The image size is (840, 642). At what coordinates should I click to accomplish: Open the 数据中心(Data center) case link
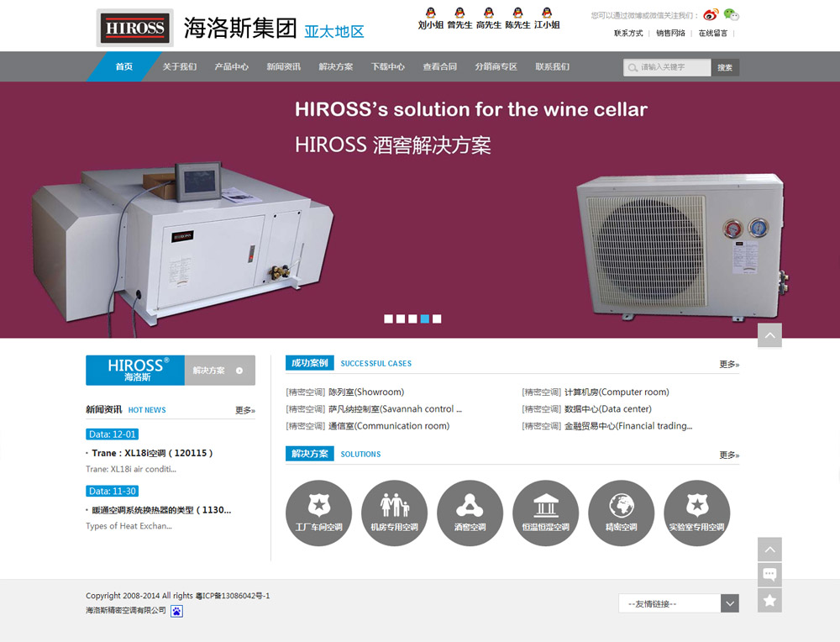[x=607, y=409]
